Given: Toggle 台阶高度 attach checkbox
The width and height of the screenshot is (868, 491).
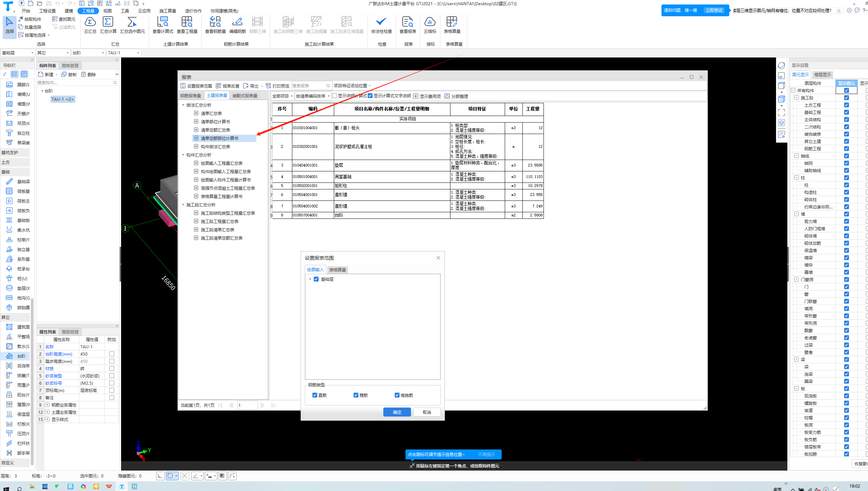Looking at the screenshot, I should [x=112, y=354].
